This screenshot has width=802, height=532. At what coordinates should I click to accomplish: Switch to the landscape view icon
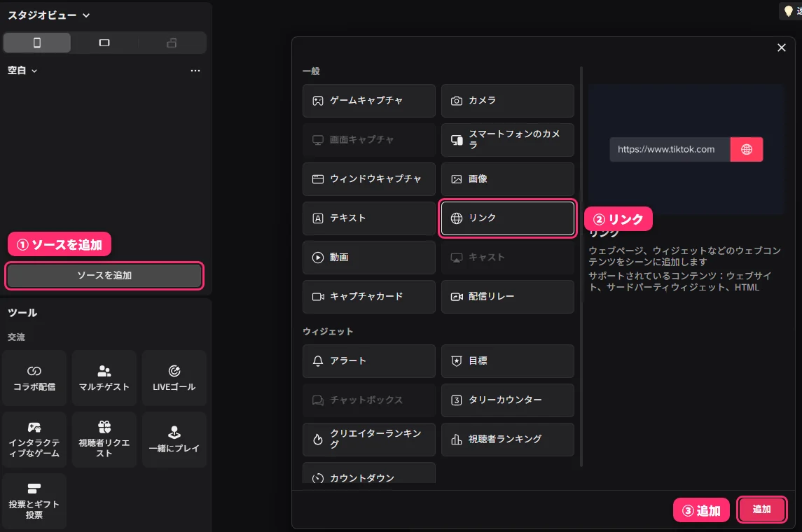(x=104, y=43)
